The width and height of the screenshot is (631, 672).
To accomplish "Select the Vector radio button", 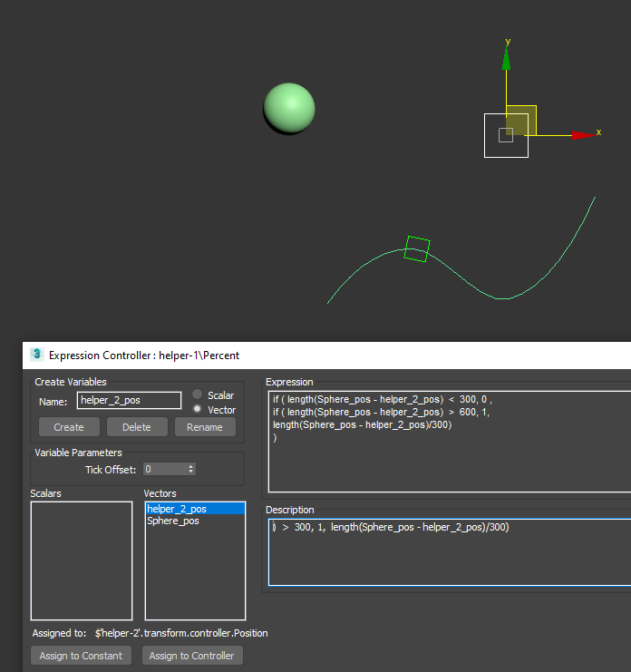I will tap(197, 409).
